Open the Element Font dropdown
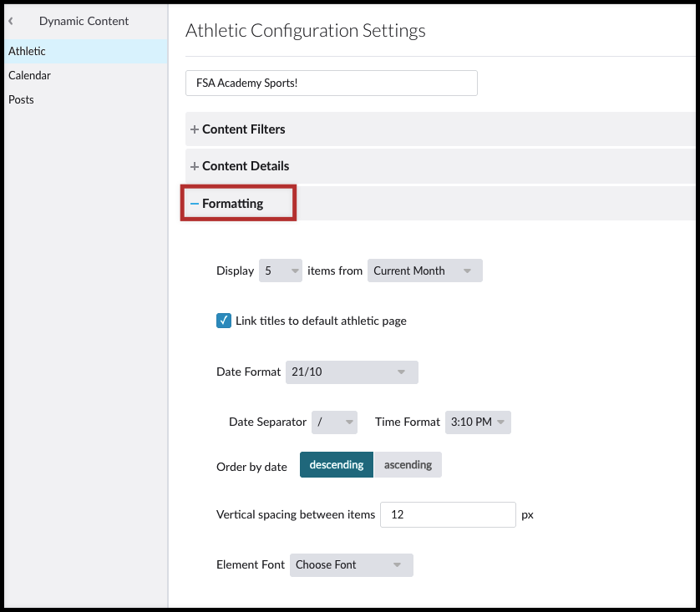Image resolution: width=700 pixels, height=612 pixels. [352, 565]
